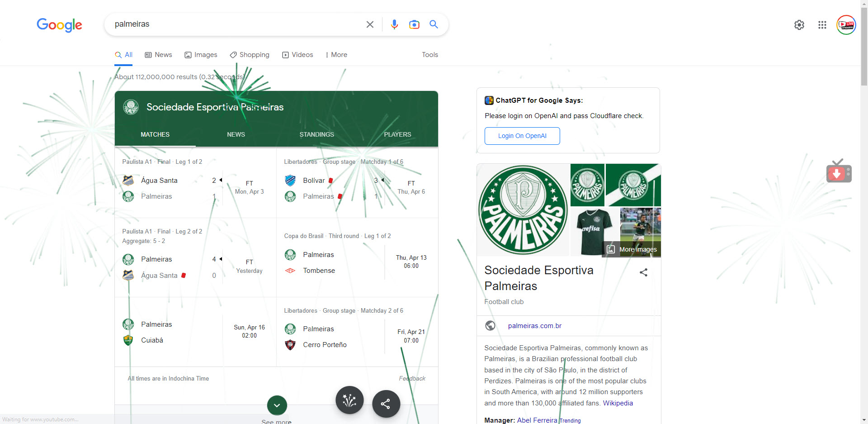The width and height of the screenshot is (868, 424).
Task: Open small square Palmeiras logo thumbnail
Action: tap(588, 185)
